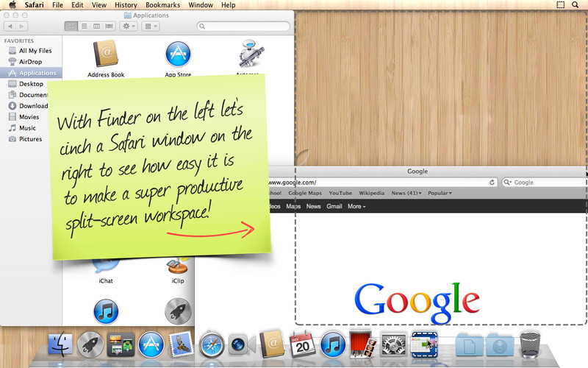Switch Finder to column view
The width and height of the screenshot is (588, 368).
tap(97, 26)
